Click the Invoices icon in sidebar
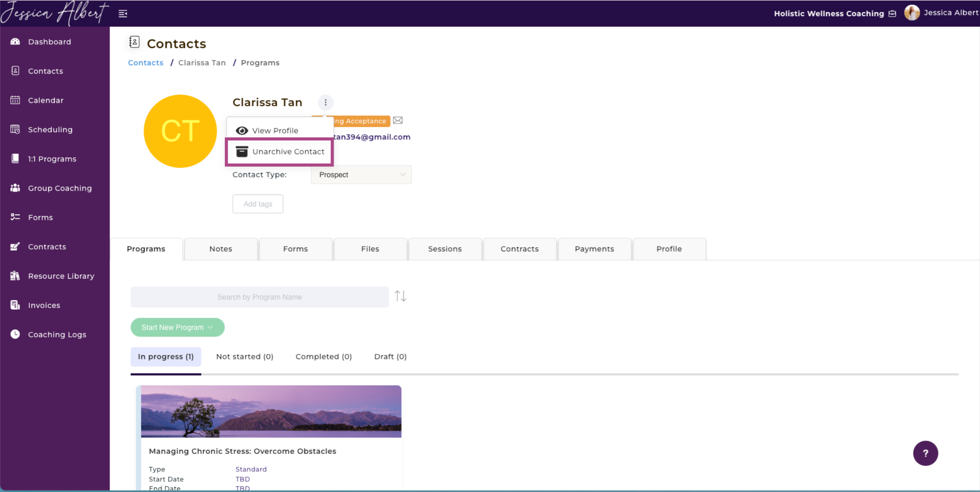This screenshot has height=492, width=980. (x=15, y=305)
